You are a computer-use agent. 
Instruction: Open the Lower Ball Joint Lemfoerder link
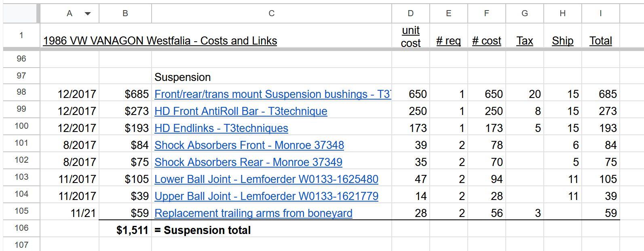point(266,179)
